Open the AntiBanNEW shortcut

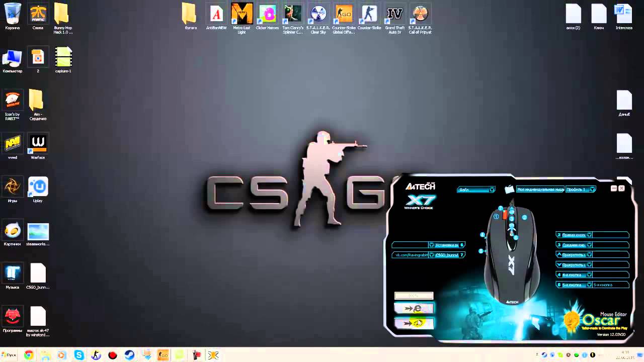click(x=216, y=17)
